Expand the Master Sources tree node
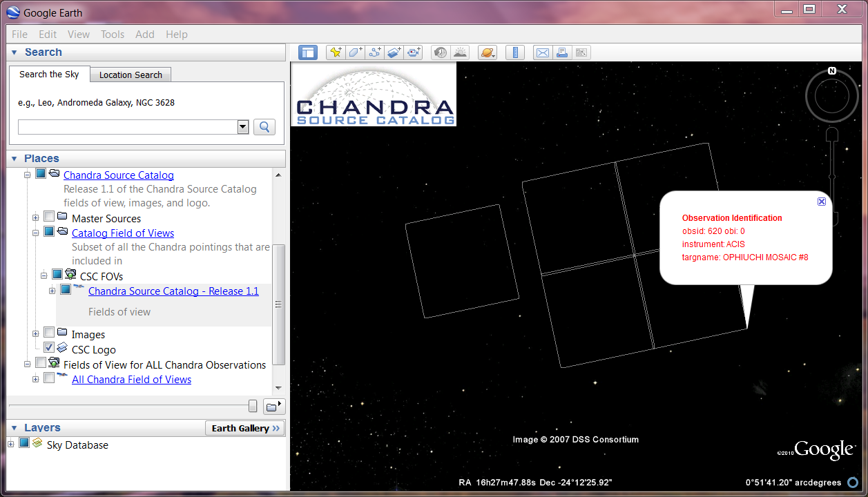 (36, 218)
